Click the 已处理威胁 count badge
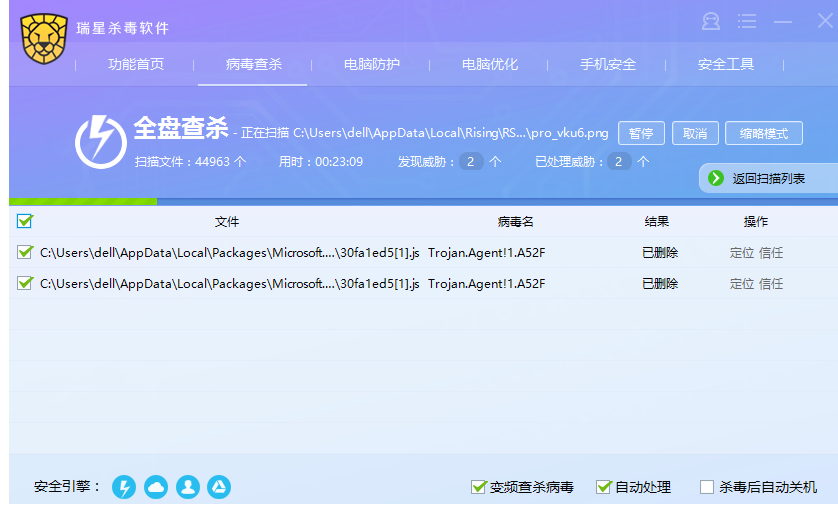 pyautogui.click(x=619, y=161)
